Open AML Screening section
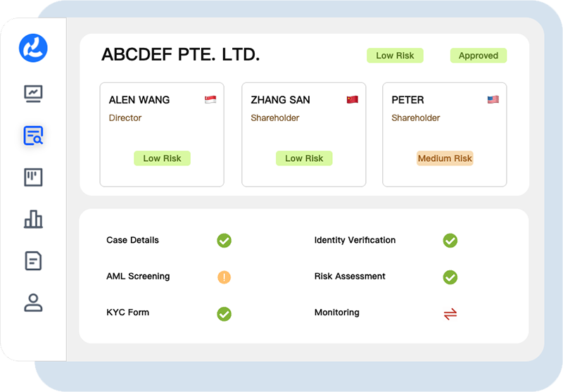 pos(138,277)
